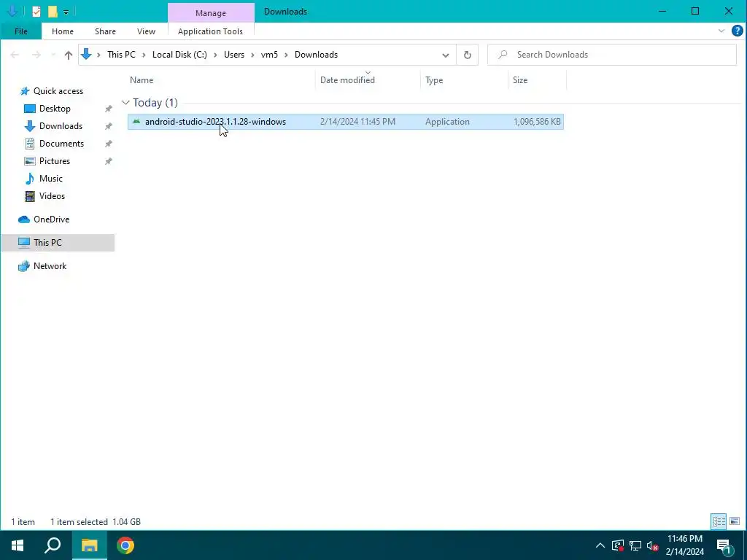Open Music in the navigation pane
This screenshot has height=560, width=747.
[x=50, y=179]
